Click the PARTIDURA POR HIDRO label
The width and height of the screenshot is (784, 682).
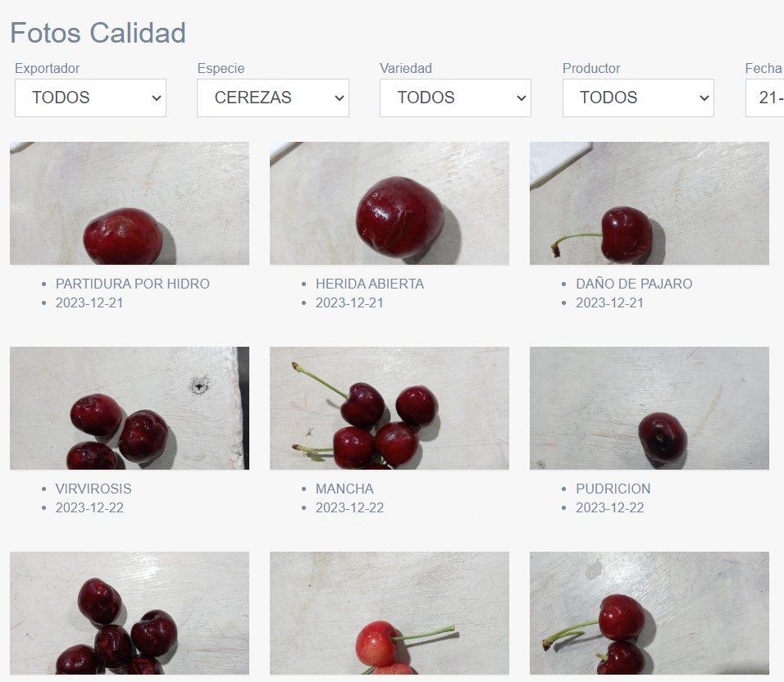(x=133, y=284)
